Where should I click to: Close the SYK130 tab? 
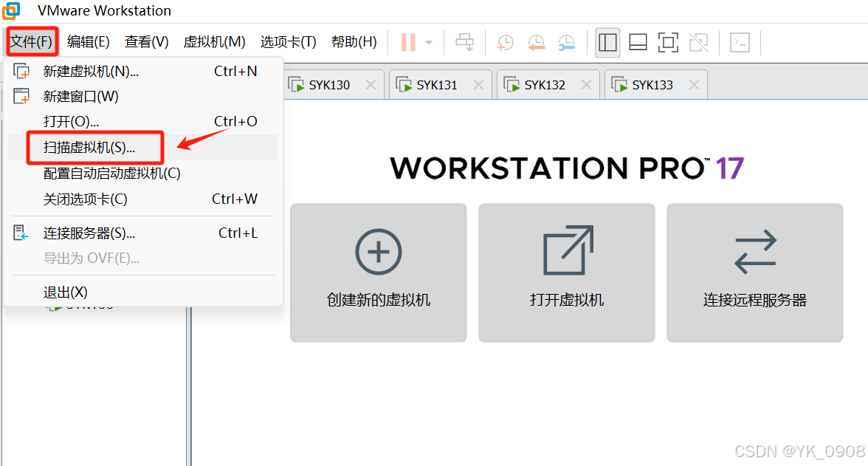371,85
